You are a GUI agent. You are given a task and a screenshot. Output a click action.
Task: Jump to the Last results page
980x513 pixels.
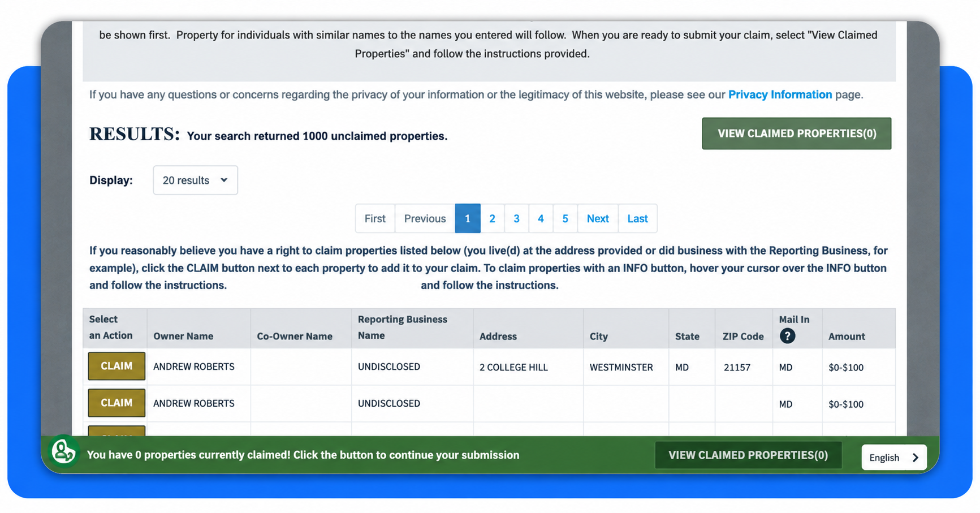pos(637,219)
